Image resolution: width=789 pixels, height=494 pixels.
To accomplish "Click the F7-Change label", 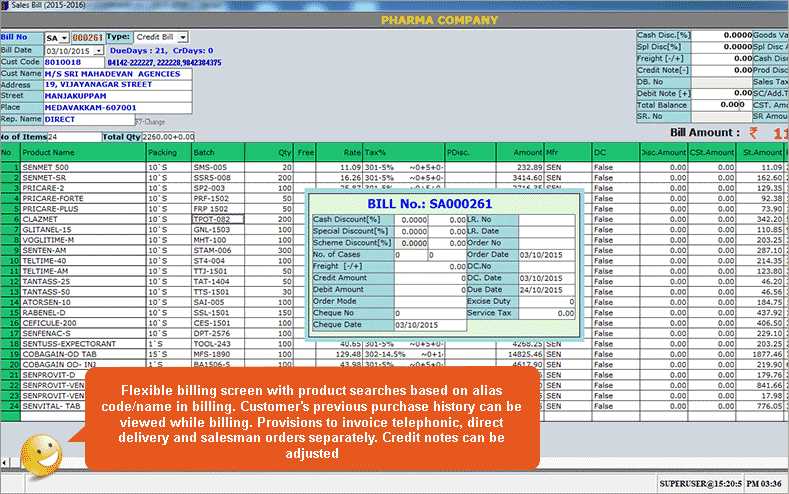I will 150,122.
